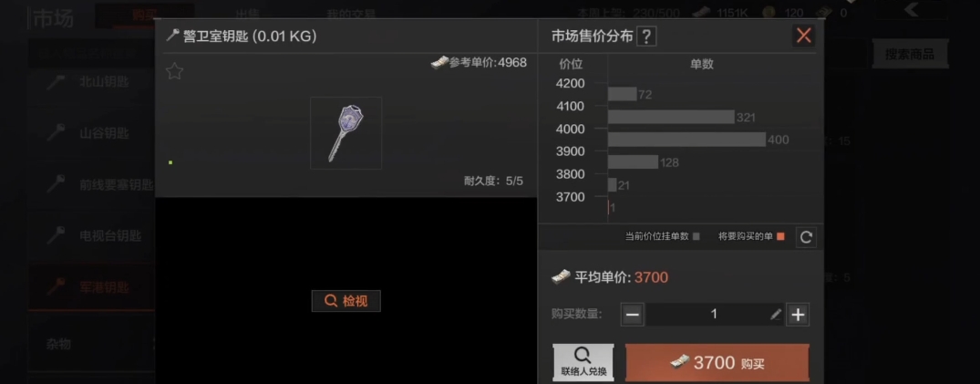Click the guard room key thumbnail
980x384 pixels.
346,133
